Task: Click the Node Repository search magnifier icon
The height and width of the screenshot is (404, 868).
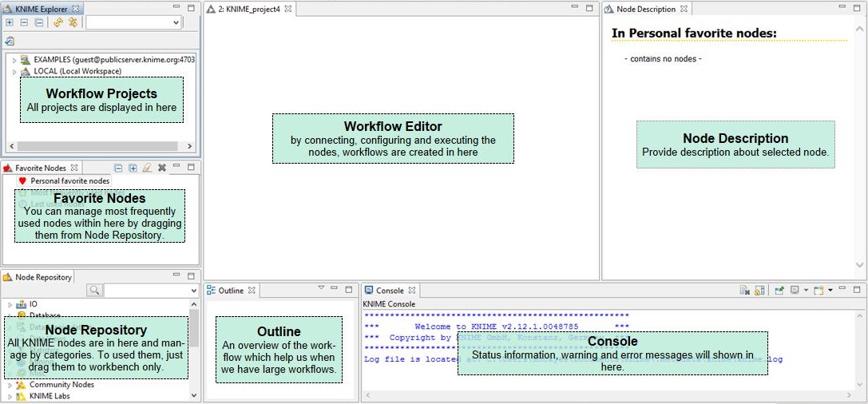Action: click(x=95, y=290)
